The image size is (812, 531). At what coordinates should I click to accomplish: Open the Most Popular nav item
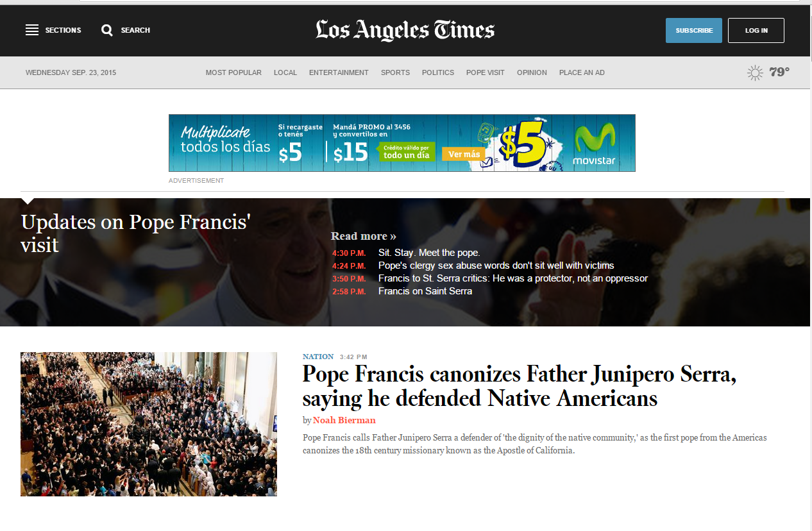tap(233, 72)
